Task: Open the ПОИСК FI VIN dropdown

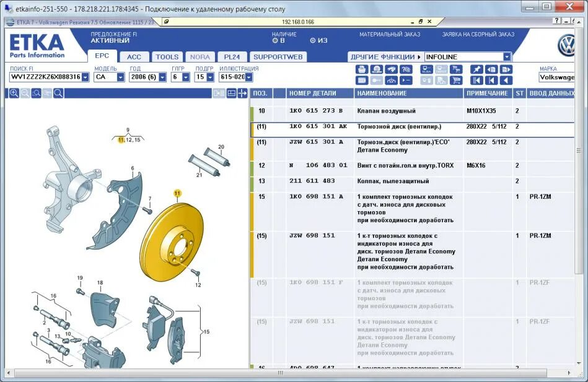Action: [86, 77]
